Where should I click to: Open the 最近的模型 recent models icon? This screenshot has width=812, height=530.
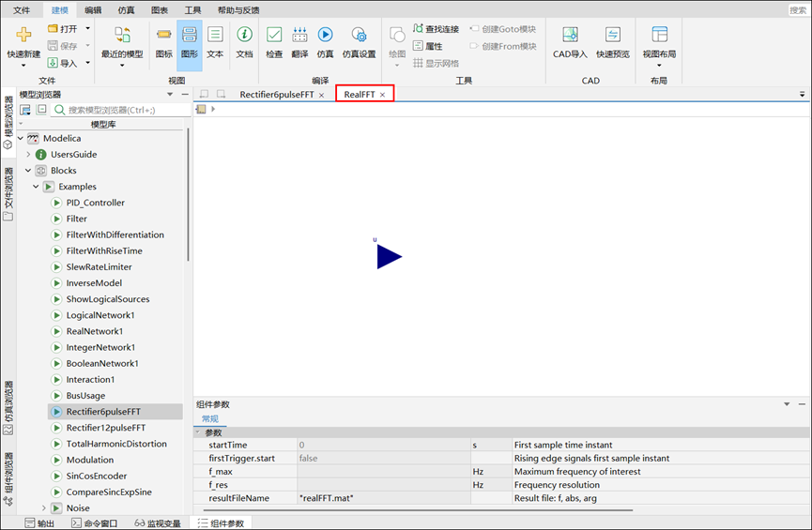coord(122,35)
